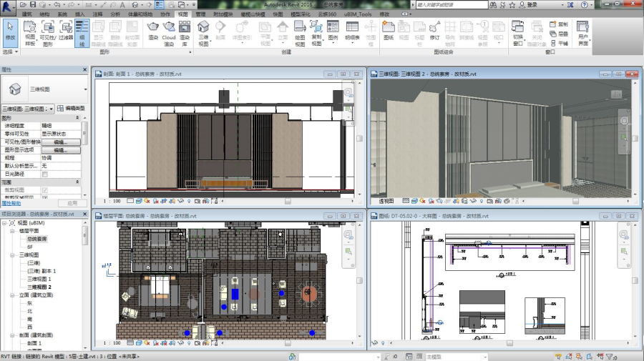Open the View Templates (视图样板) tool
The width and height of the screenshot is (644, 361).
[x=30, y=31]
